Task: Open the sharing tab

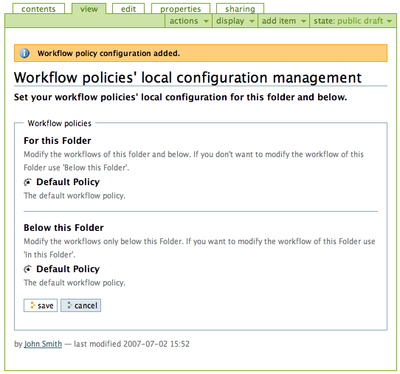Action: (240, 9)
